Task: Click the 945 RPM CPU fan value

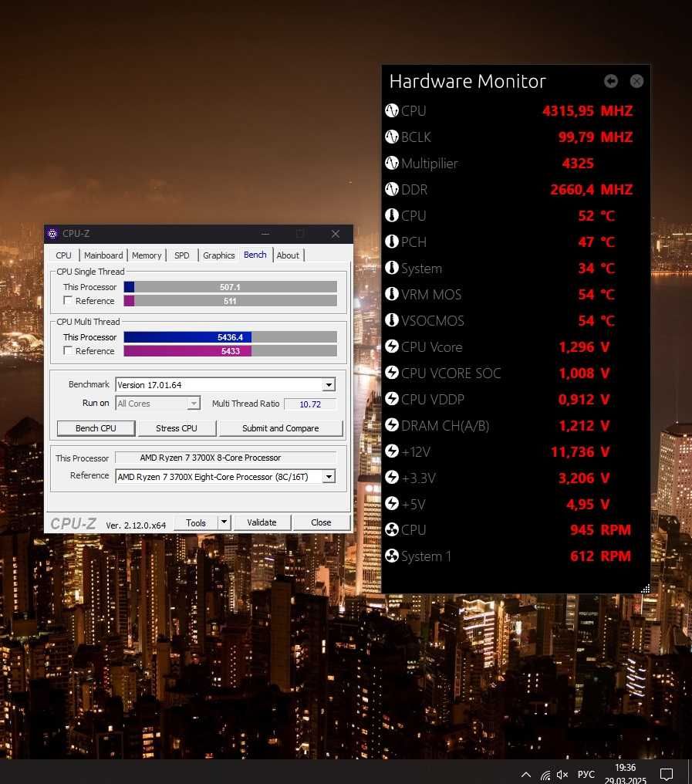Action: click(x=600, y=529)
